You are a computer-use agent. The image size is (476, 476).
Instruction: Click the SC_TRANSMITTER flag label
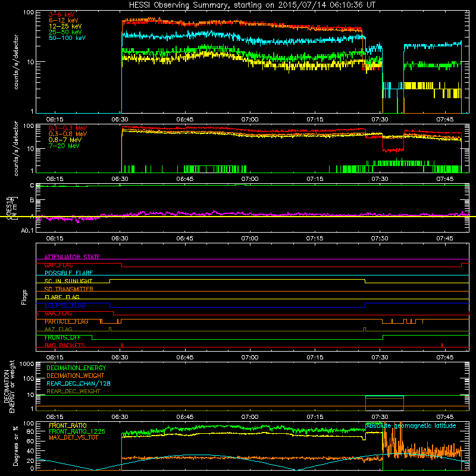68,289
